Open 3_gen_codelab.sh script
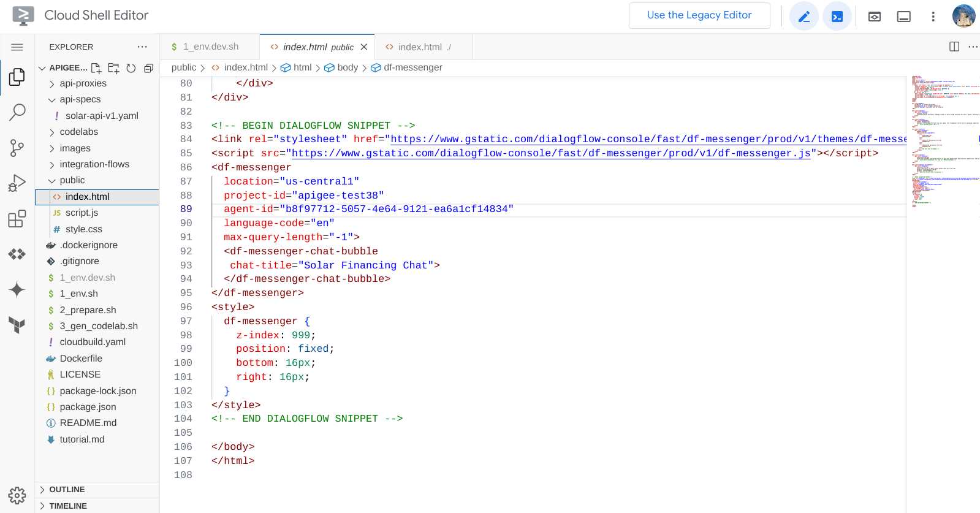 point(99,326)
